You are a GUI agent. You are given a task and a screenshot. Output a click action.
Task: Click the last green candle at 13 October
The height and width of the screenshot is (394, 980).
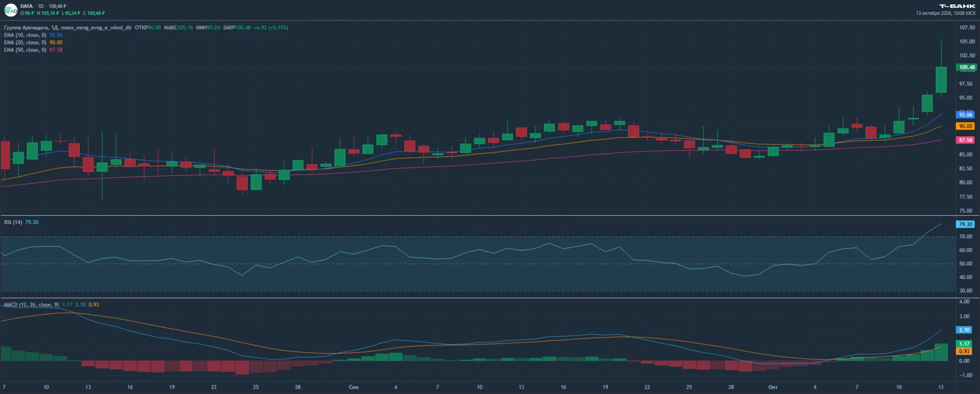click(941, 79)
